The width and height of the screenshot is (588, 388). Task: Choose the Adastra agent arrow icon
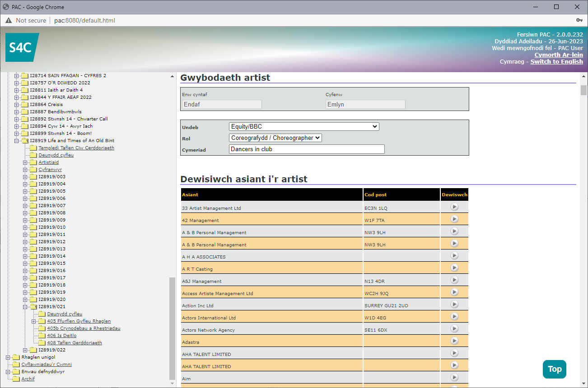pos(454,341)
